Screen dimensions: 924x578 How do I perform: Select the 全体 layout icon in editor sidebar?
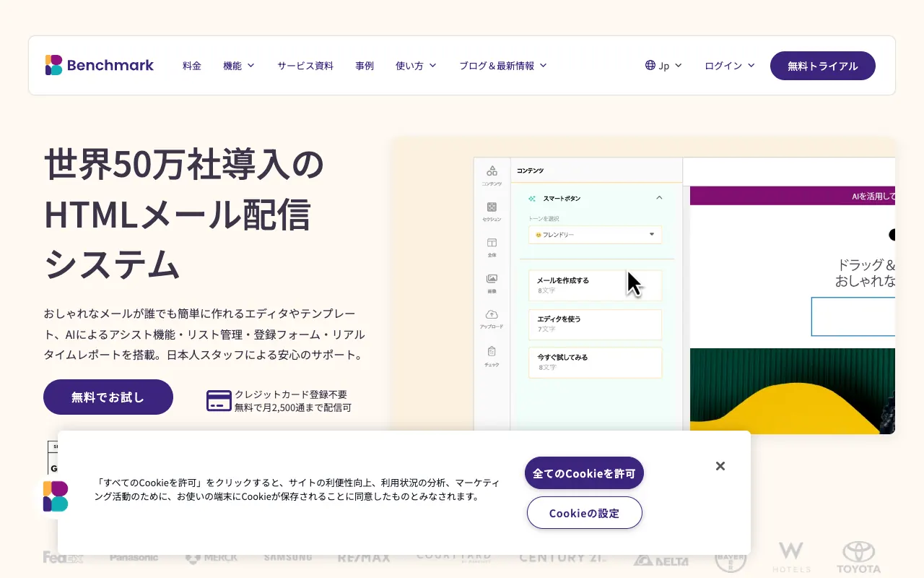click(492, 243)
